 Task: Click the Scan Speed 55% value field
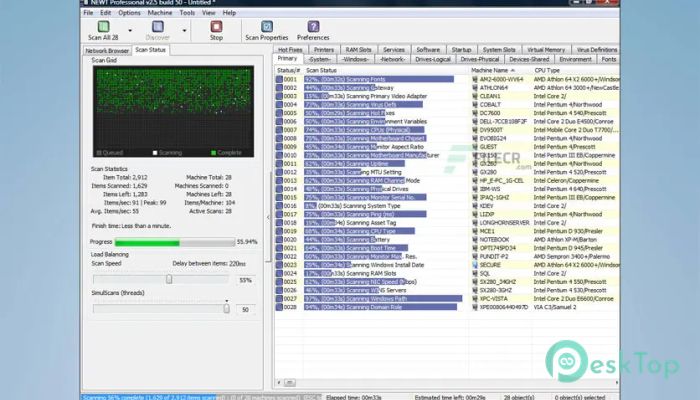(246, 280)
